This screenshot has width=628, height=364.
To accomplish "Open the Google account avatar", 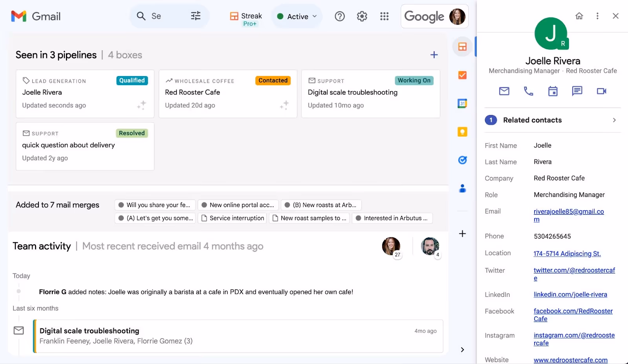I will point(457,16).
